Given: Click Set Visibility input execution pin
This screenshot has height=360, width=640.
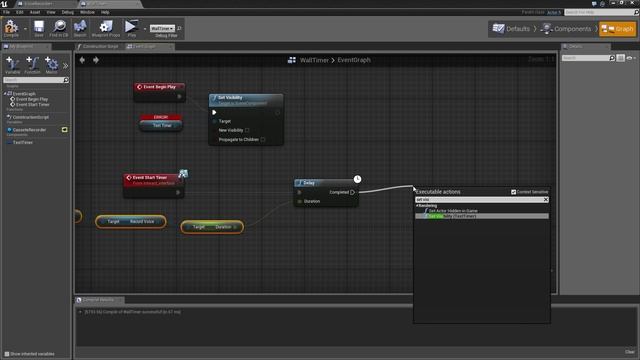Looking at the screenshot, I should coord(214,112).
